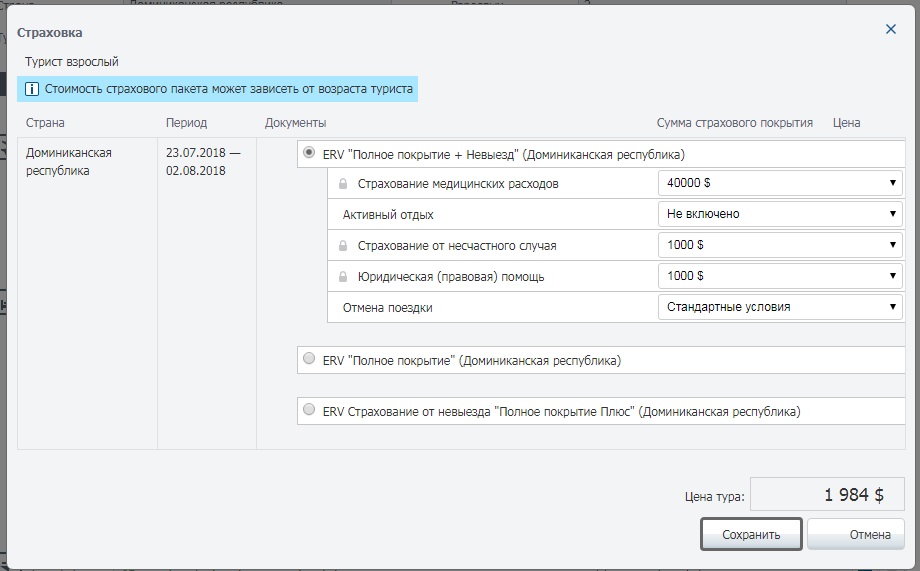The width and height of the screenshot is (920, 571).
Task: Choose ERV "Полное покрытие" insurance option
Action: tap(309, 359)
